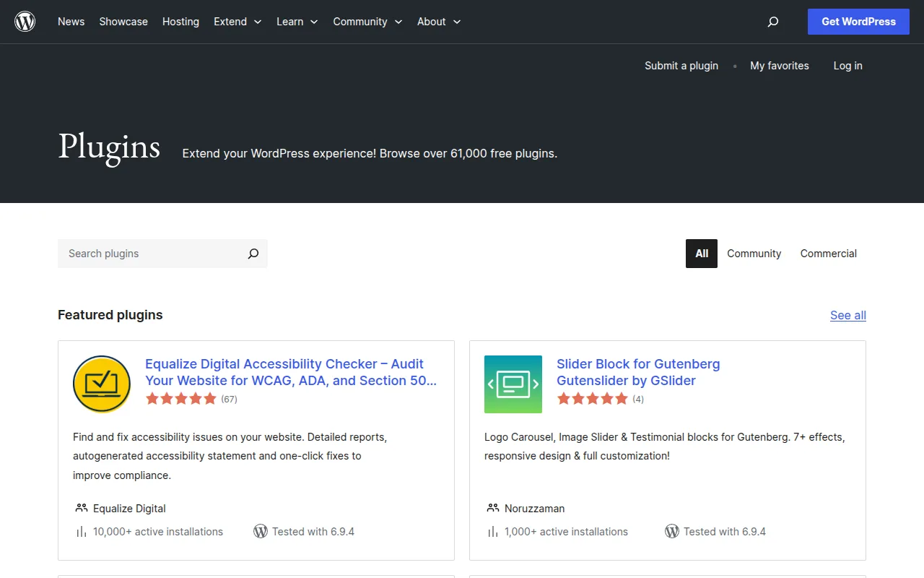Open search using the header magnifying glass icon
This screenshot has height=578, width=924.
pyautogui.click(x=772, y=22)
